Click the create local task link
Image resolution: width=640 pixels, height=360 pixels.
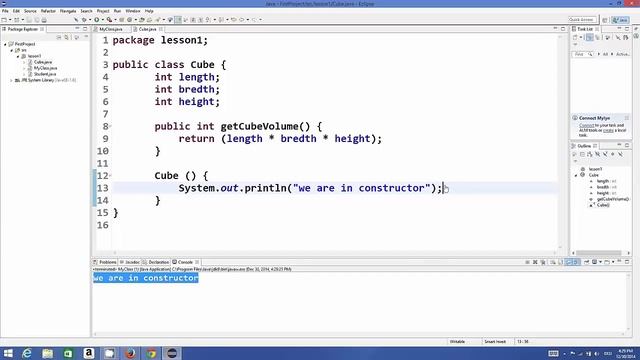point(608,130)
